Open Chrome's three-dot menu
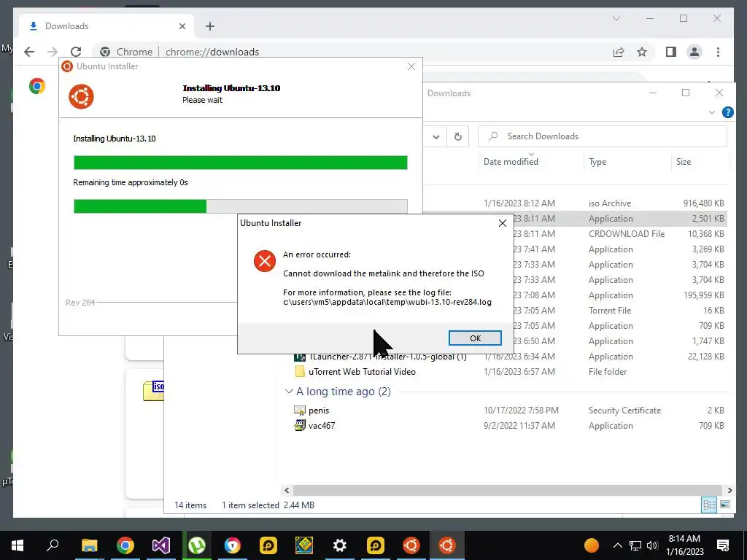 click(718, 52)
